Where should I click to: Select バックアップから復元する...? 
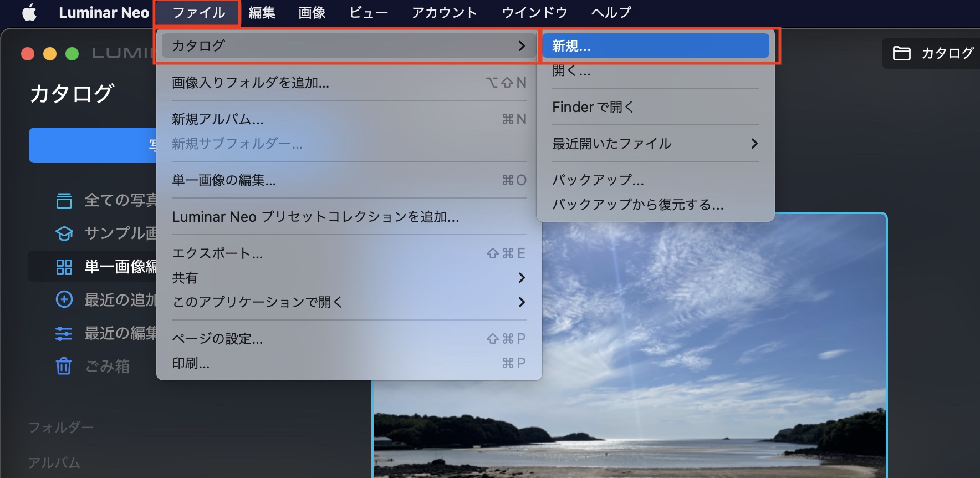(x=655, y=205)
